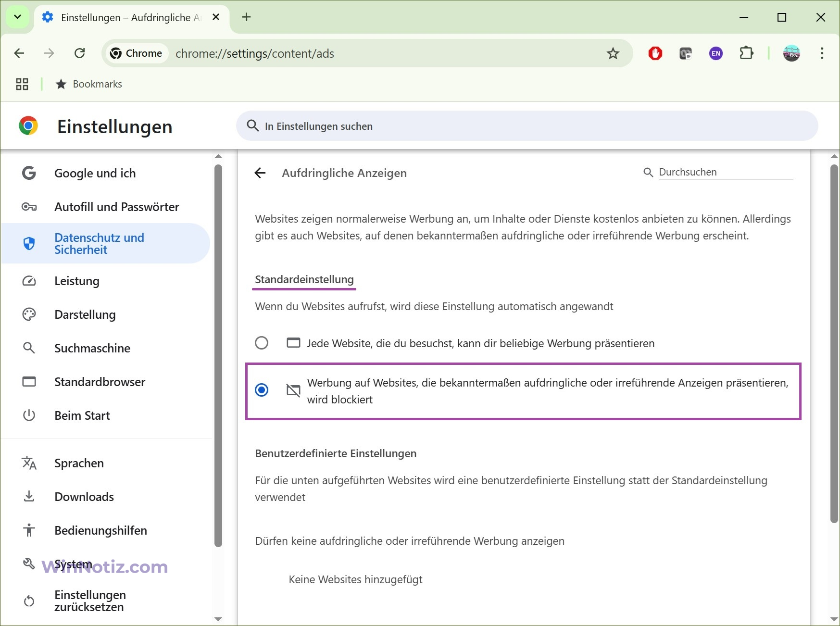Open the apps grid in bookmarks bar
The image size is (840, 626).
[x=22, y=84]
